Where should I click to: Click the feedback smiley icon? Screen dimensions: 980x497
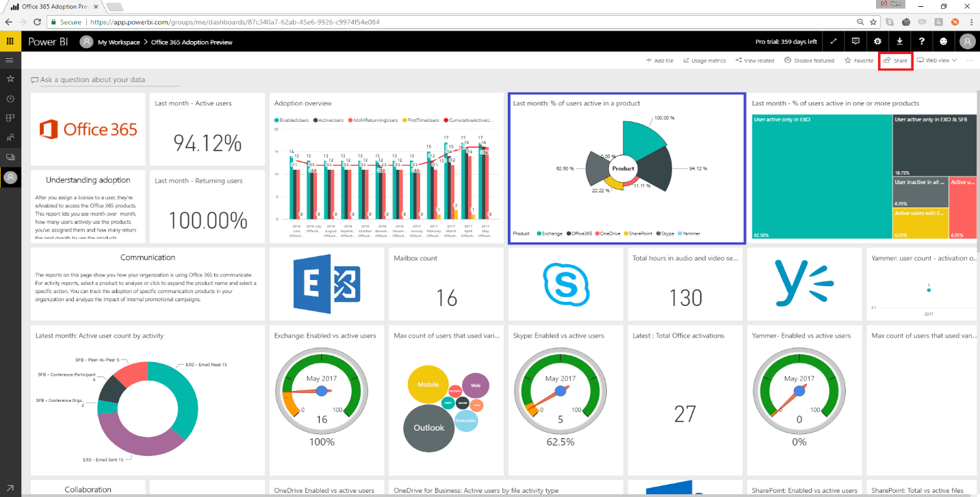[944, 41]
